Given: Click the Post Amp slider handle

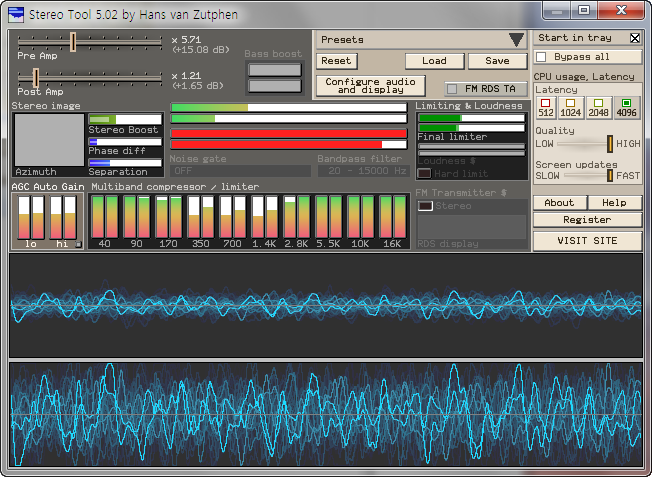Looking at the screenshot, I should pyautogui.click(x=36, y=78).
